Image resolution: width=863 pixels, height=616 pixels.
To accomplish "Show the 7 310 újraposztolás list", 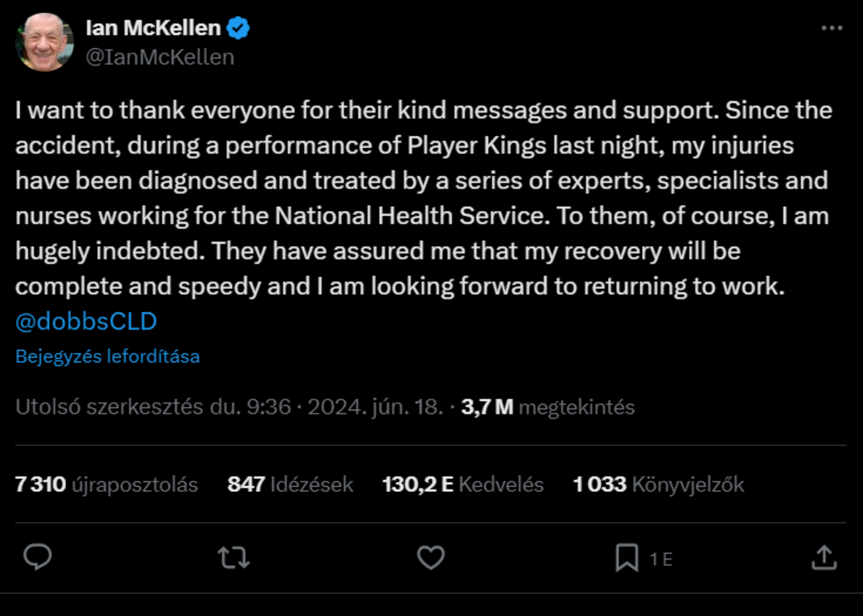I will pyautogui.click(x=107, y=485).
